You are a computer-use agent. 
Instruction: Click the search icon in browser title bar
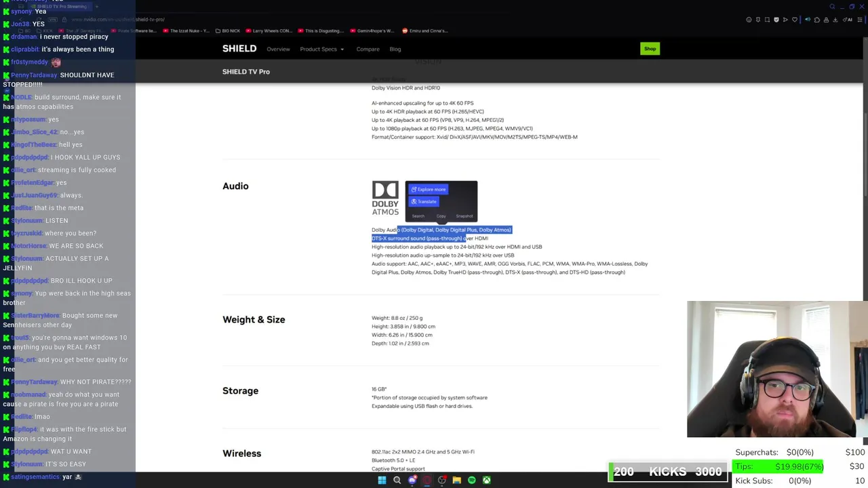click(832, 7)
